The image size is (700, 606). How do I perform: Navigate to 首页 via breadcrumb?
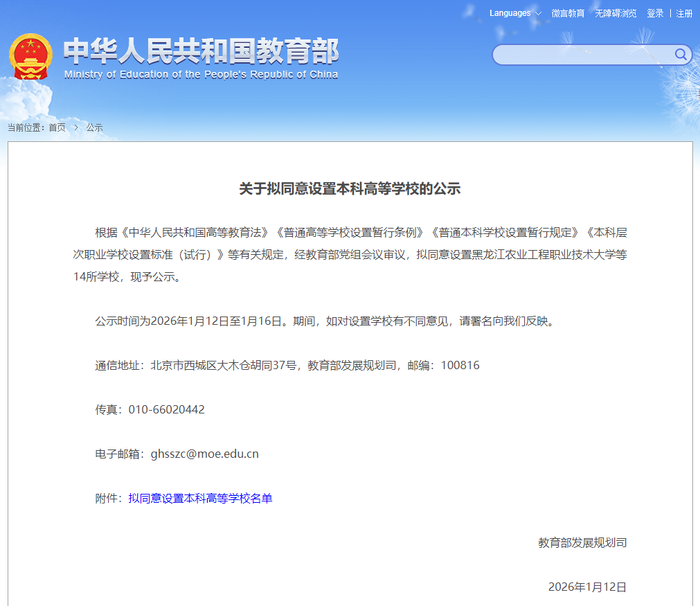(56, 127)
